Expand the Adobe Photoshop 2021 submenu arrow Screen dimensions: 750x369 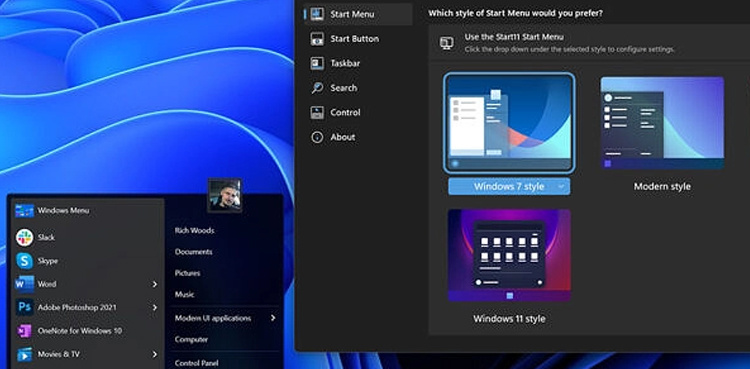(x=154, y=308)
